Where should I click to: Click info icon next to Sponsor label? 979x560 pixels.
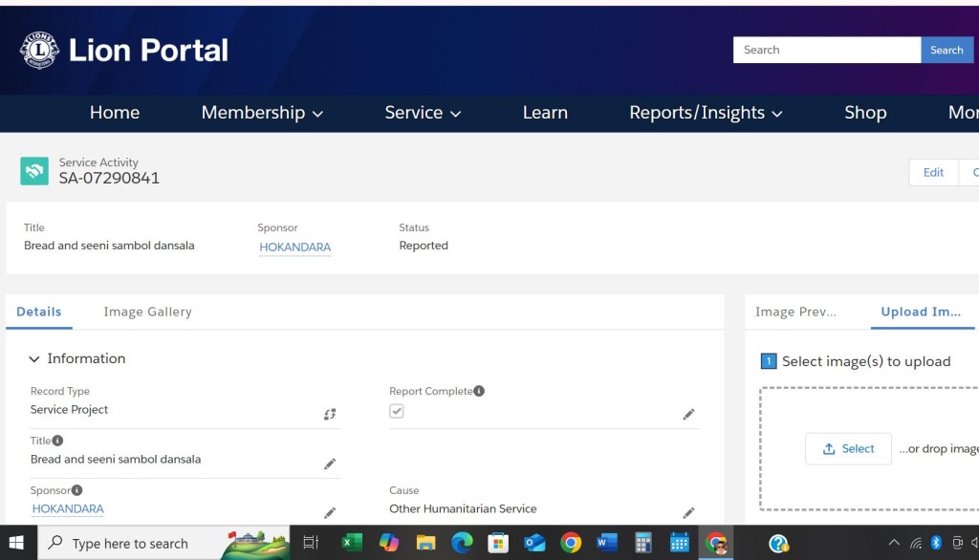tap(76, 490)
